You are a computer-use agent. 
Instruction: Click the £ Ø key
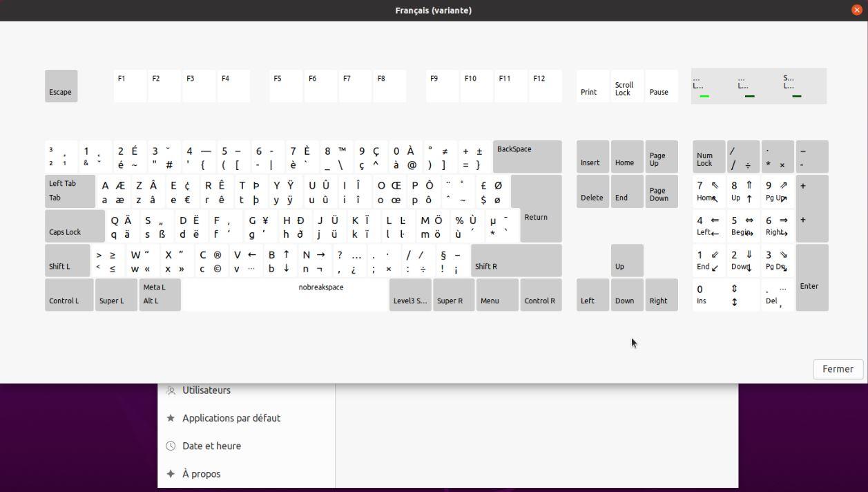pos(493,191)
